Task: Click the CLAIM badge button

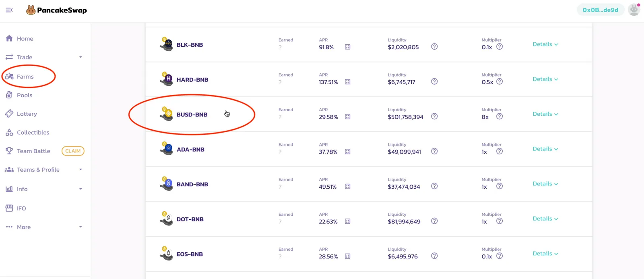Action: [x=73, y=151]
